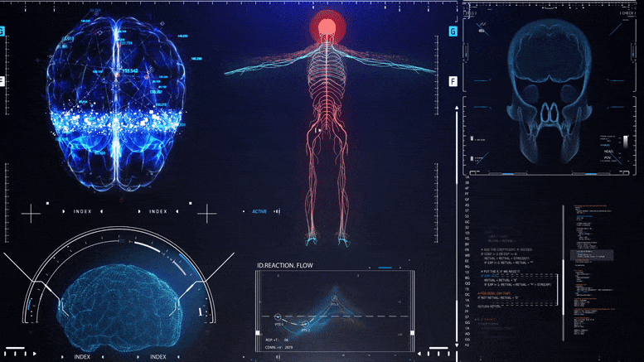644x362 pixels.
Task: Click second INDEX label below top-view brain
Action: click(157, 212)
